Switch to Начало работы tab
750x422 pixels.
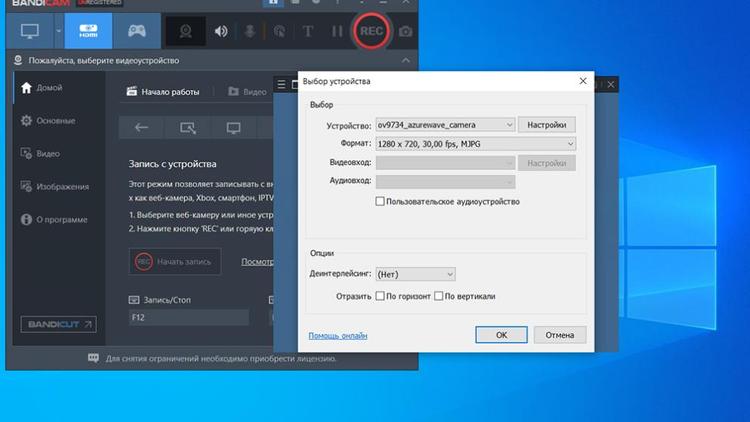(x=163, y=91)
